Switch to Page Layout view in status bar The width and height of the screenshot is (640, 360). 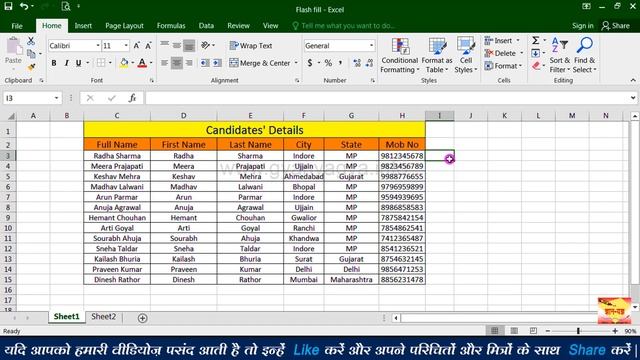514,331
